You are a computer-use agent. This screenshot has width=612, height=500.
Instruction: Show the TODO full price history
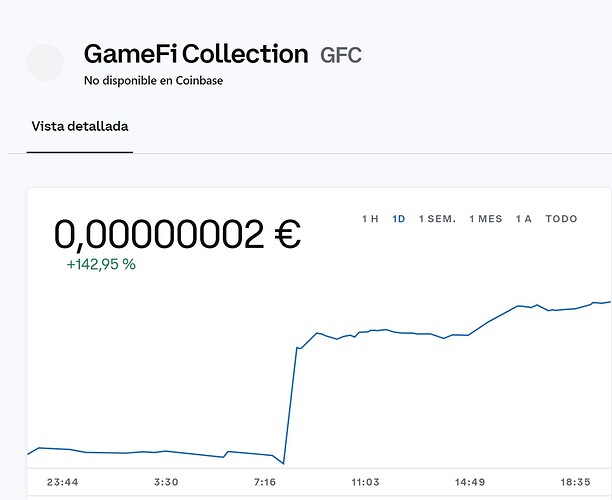pos(561,219)
